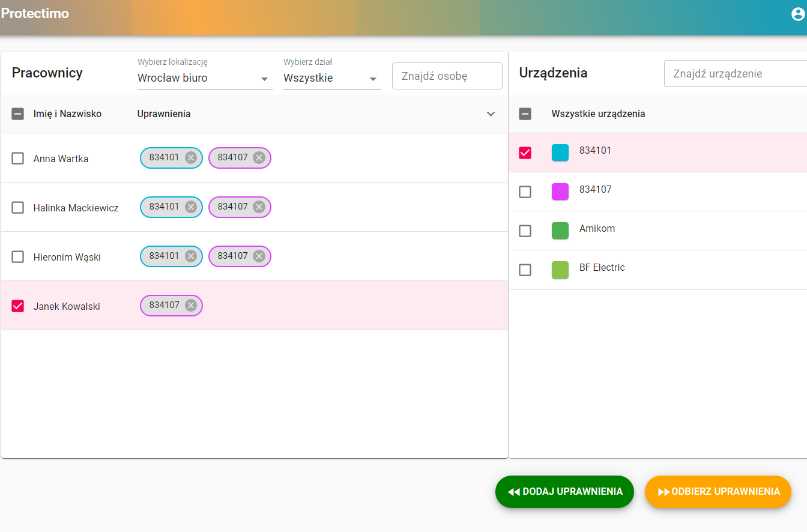Remove 834107 chip from Anna Wartka
This screenshot has width=807, height=532.
259,158
